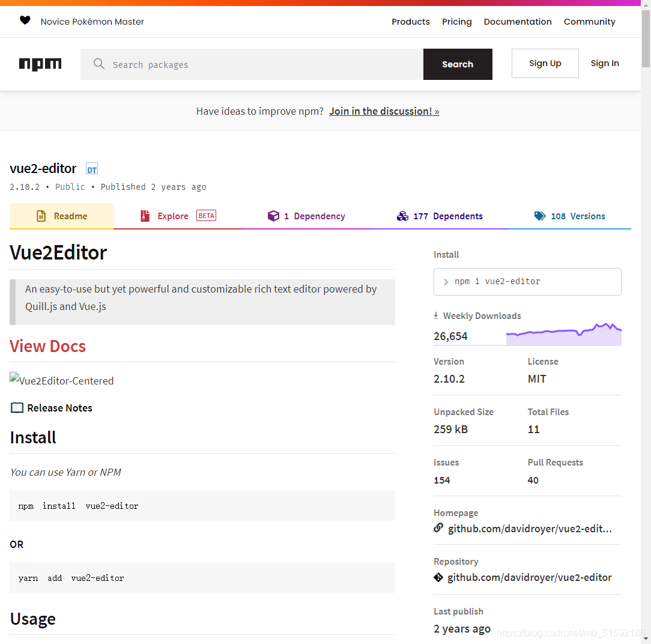Screen dimensions: 651x644
Task: Click the 'You can use Yarn or NPM' text
Action: pos(65,472)
